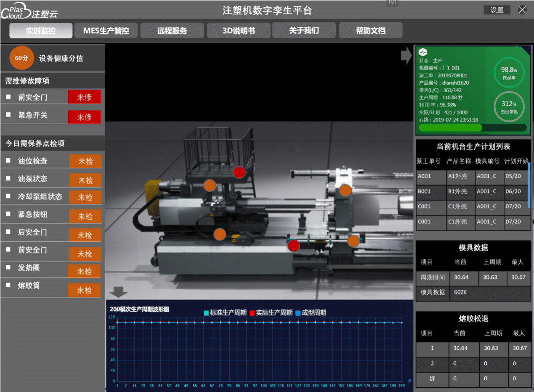Click the 98.8% yield rate circle
Screen dimensions: 534x392
509,72
